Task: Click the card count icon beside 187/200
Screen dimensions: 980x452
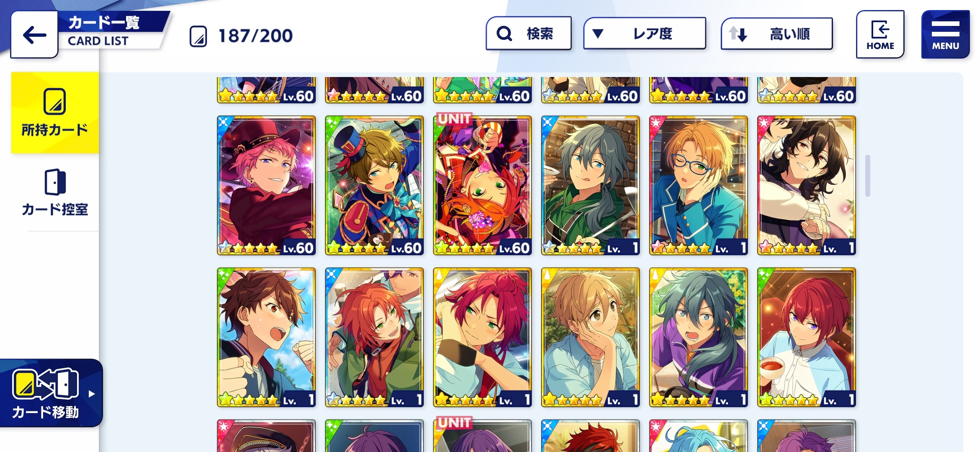Action: [x=198, y=36]
